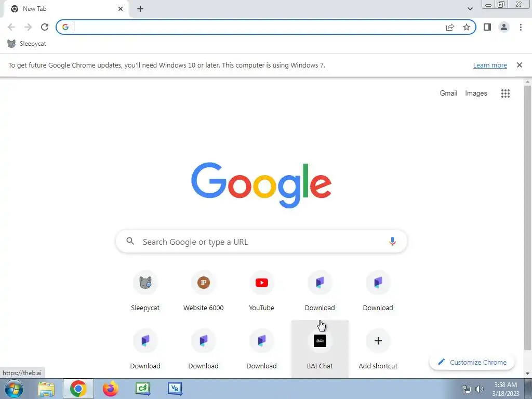Viewport: 532px width, 399px height.
Task: Click the network tray icon
Action: coord(467,389)
